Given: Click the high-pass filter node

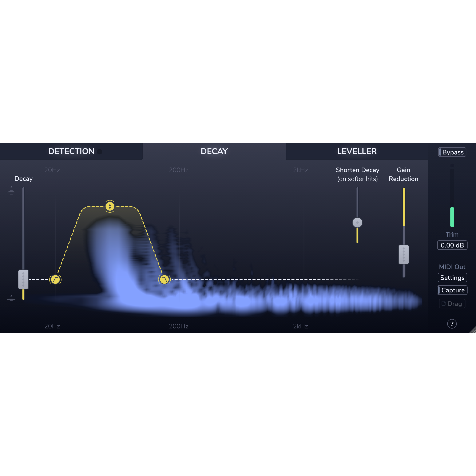Looking at the screenshot, I should 55,280.
